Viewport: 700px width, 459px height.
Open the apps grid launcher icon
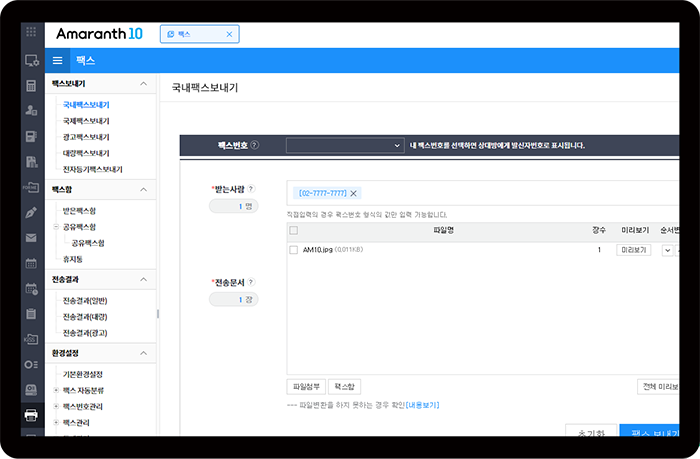(31, 32)
